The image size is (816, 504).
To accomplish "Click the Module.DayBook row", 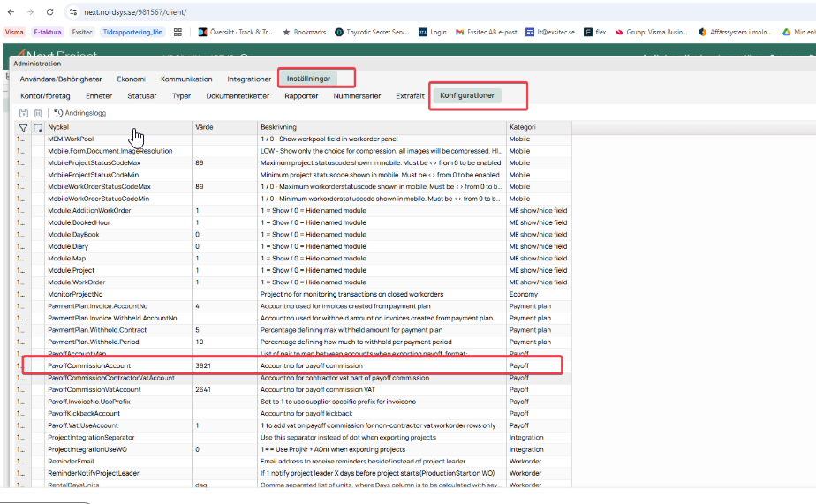I will coord(73,234).
